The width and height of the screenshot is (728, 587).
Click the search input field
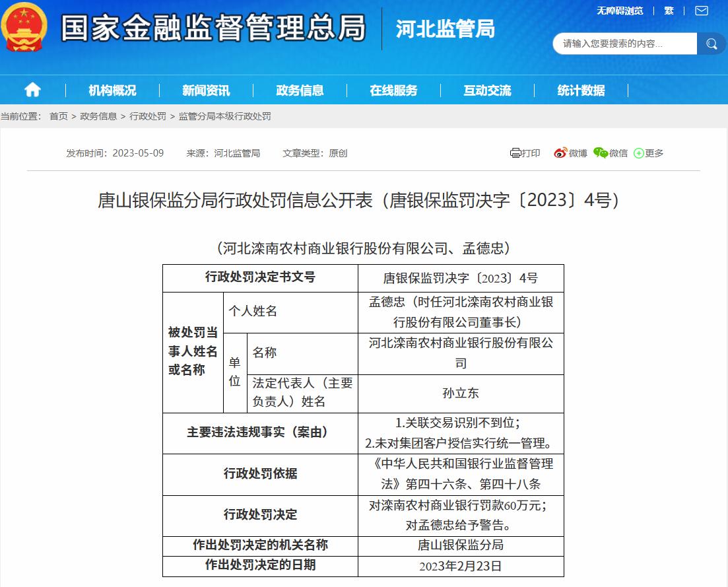(x=625, y=44)
